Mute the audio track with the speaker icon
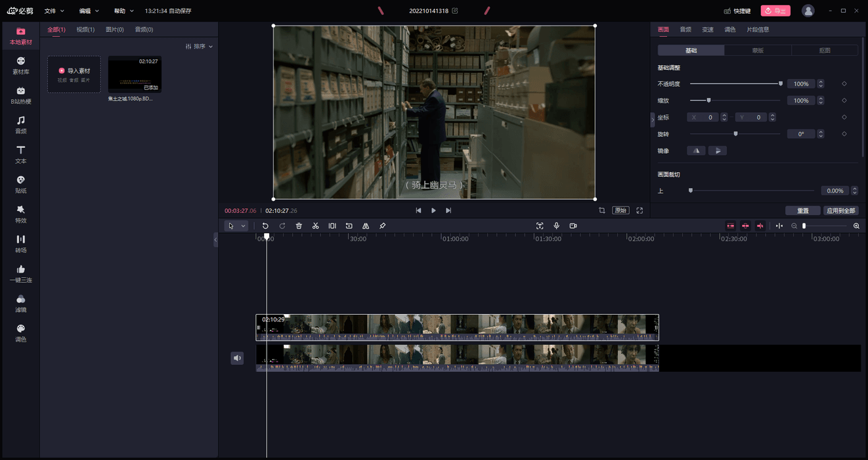The image size is (868, 460). point(237,357)
